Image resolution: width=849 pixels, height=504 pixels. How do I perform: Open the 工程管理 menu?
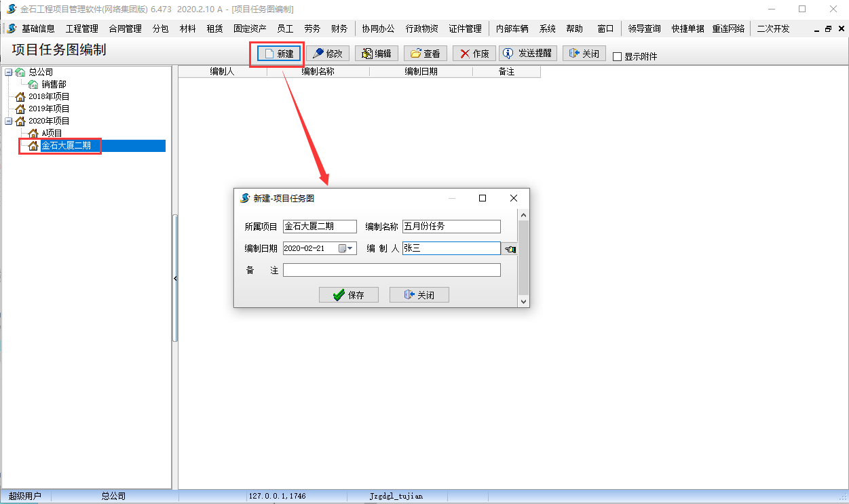82,28
